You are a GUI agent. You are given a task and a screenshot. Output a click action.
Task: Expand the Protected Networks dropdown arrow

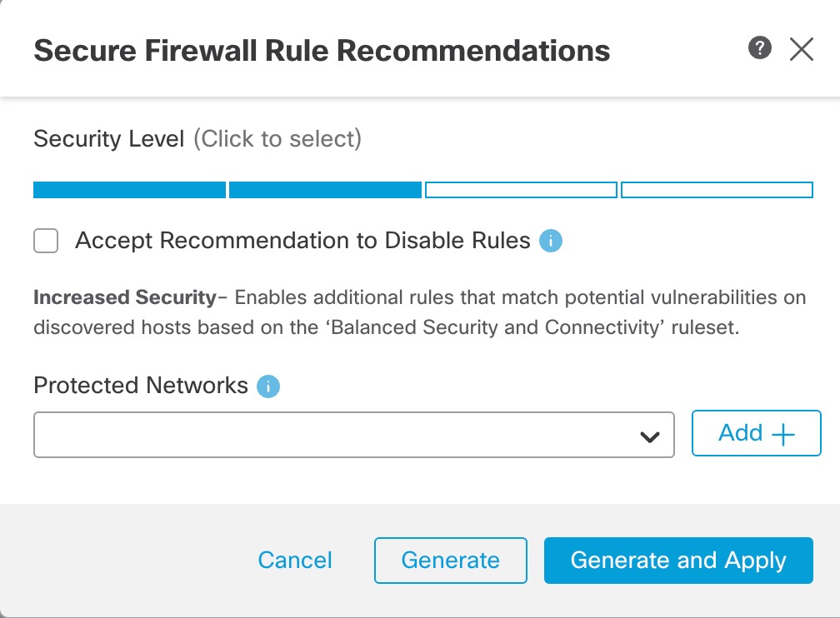[650, 436]
